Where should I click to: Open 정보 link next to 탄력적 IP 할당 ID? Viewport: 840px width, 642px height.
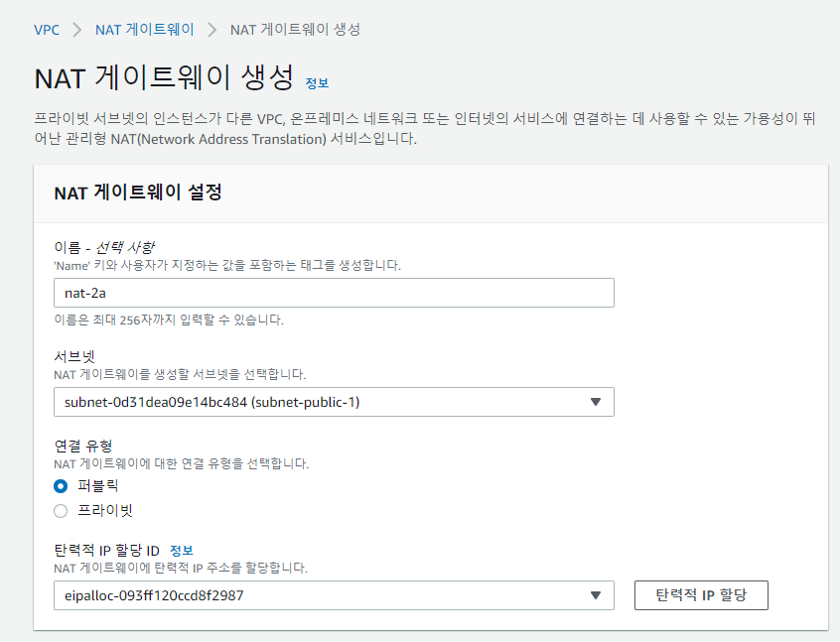click(x=182, y=551)
